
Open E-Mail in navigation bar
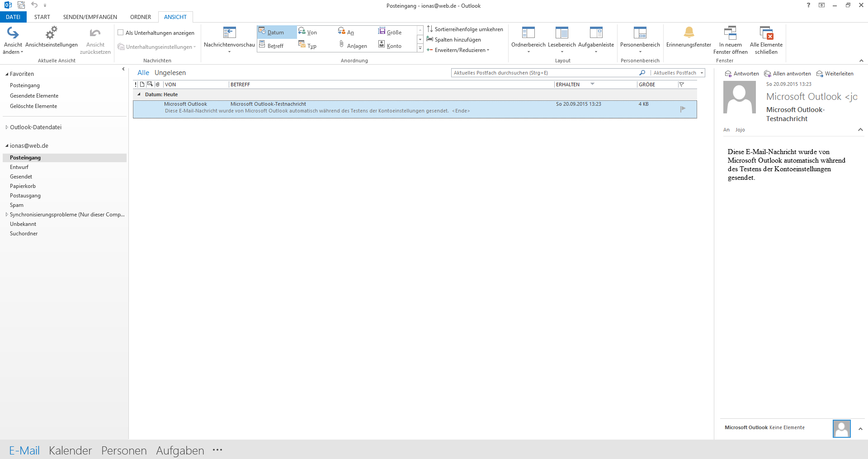[x=24, y=450]
